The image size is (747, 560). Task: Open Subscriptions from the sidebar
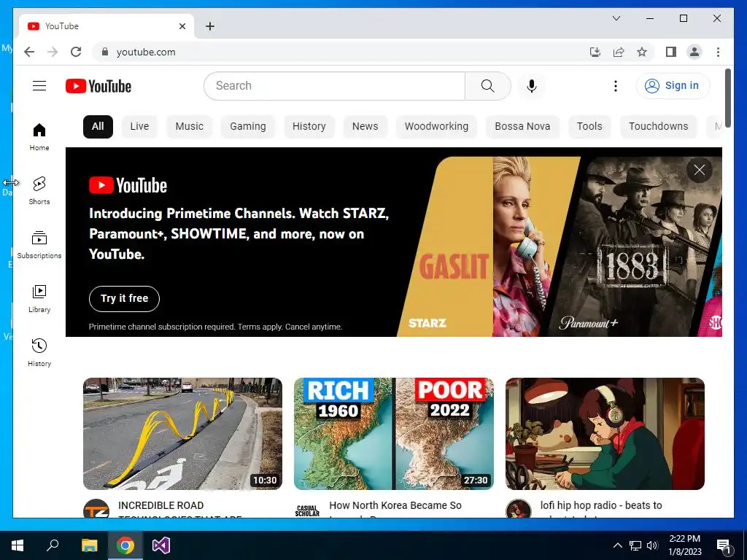(39, 245)
